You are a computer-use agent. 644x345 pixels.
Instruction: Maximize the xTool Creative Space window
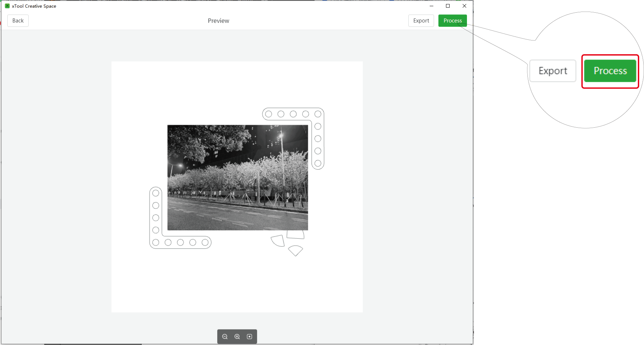click(x=448, y=6)
